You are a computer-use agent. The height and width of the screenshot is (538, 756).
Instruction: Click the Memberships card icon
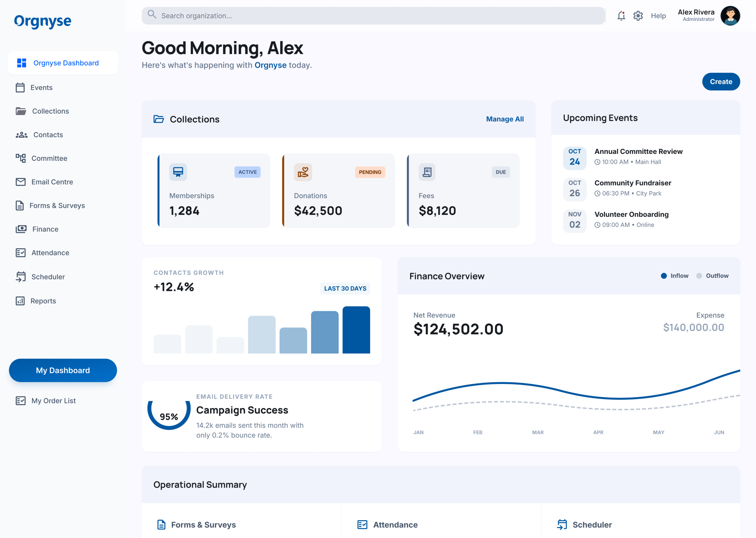tap(178, 172)
